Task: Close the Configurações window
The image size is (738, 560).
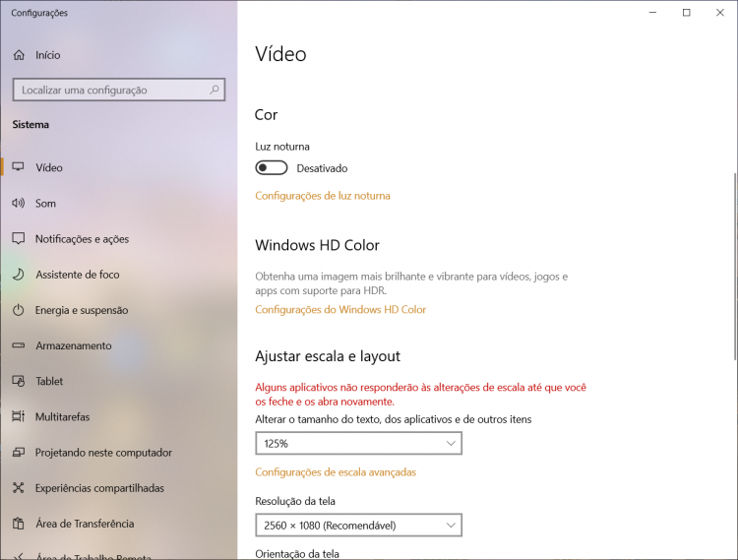Action: (x=720, y=13)
